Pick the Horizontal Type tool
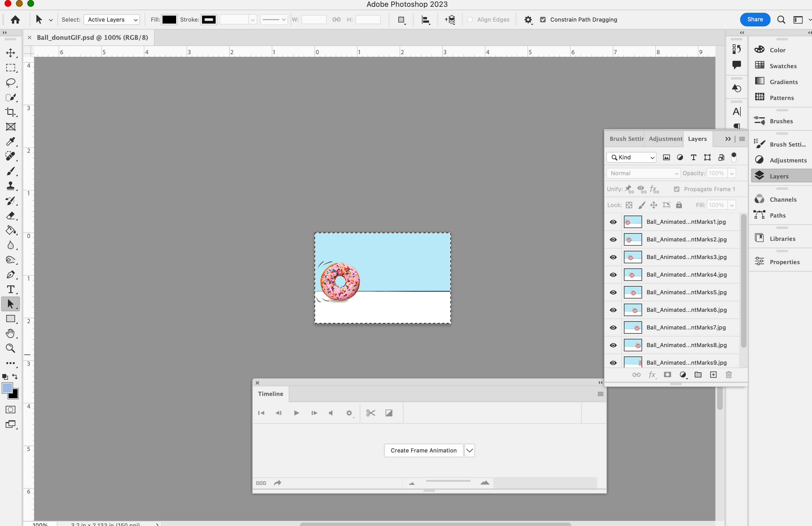This screenshot has width=812, height=526. (x=11, y=289)
